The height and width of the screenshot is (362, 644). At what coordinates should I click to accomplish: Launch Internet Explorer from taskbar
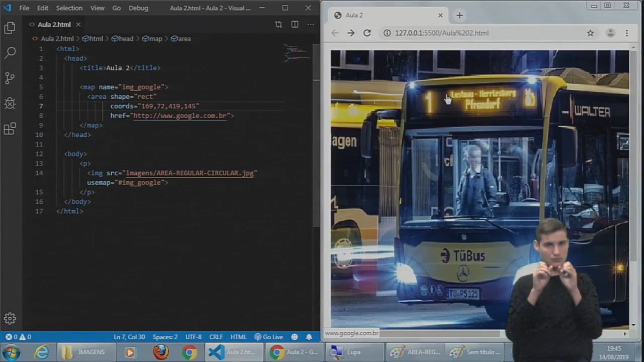coord(41,352)
